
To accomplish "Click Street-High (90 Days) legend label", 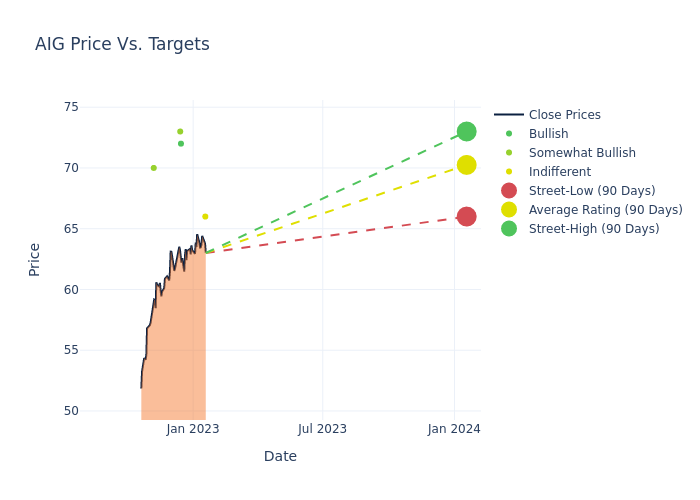I will click(x=594, y=229).
